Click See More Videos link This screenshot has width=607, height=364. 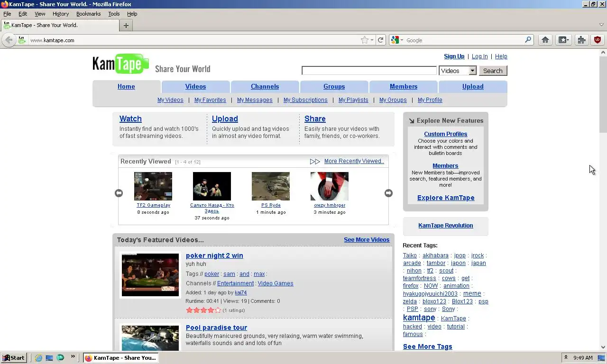click(367, 240)
